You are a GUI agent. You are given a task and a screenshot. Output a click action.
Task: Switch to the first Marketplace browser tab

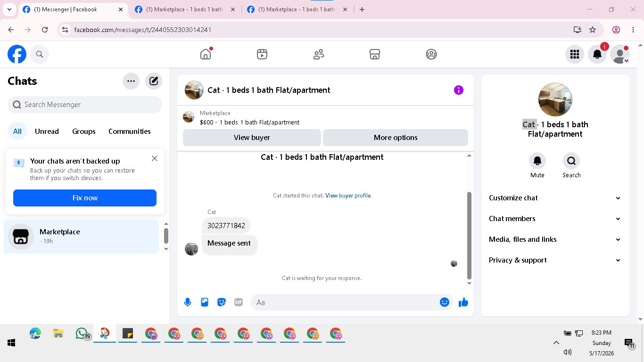184,9
